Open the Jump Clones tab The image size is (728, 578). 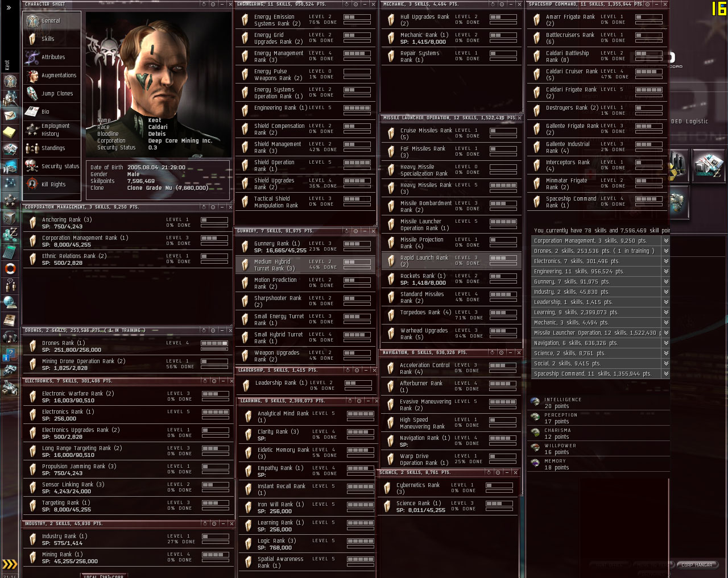point(52,93)
